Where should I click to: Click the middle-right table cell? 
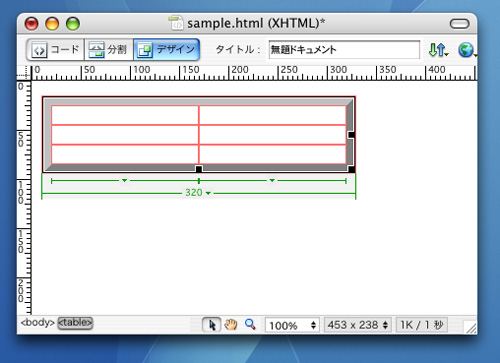point(272,135)
